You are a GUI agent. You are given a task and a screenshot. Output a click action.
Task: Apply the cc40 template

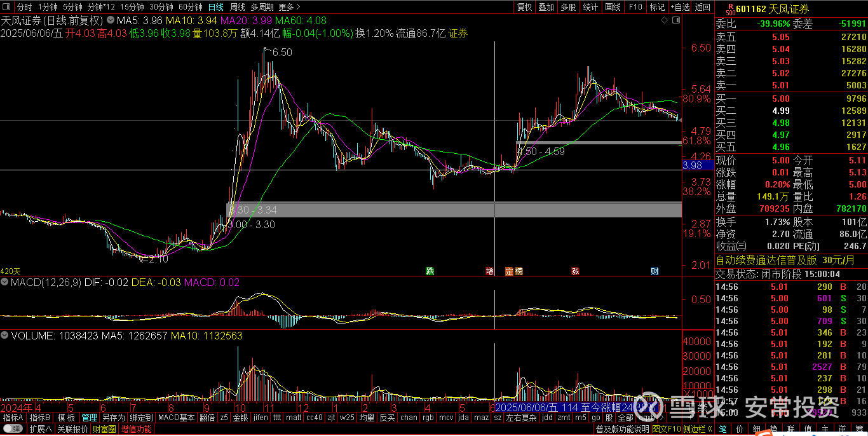click(314, 418)
